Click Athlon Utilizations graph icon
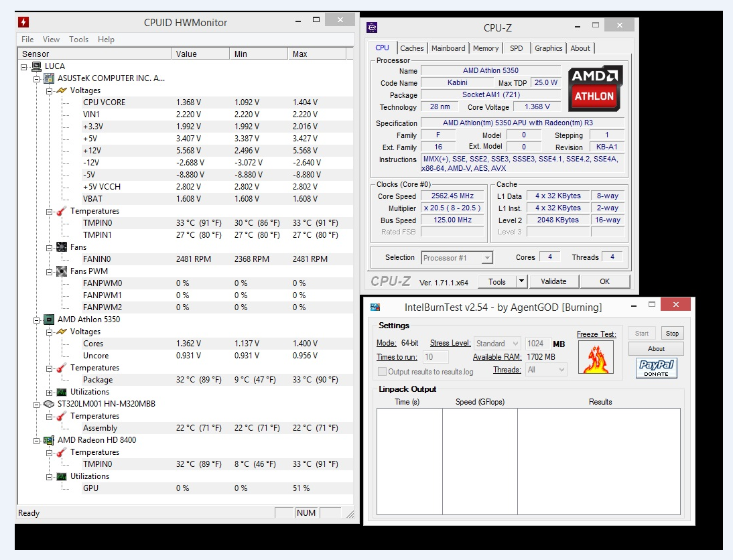Screen dimensions: 733x560 tap(62, 392)
